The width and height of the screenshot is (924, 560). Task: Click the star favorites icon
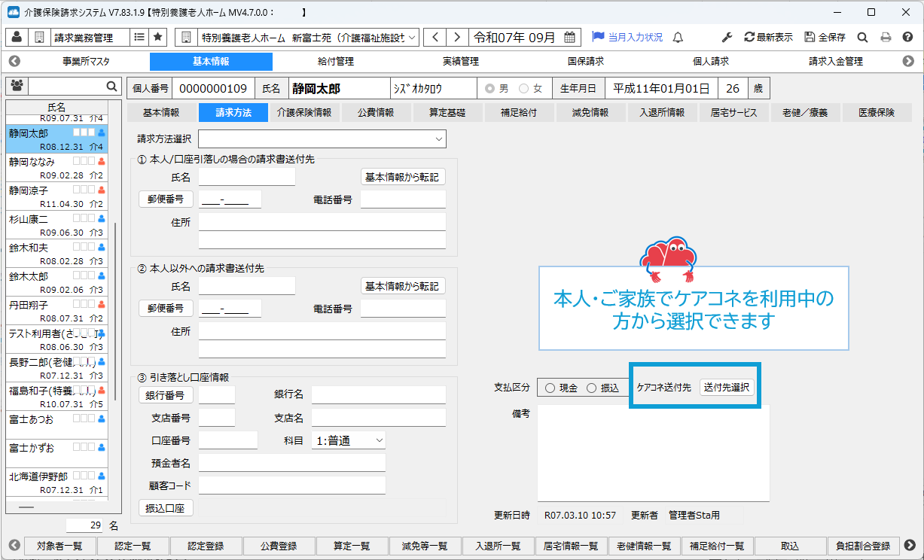click(x=158, y=37)
